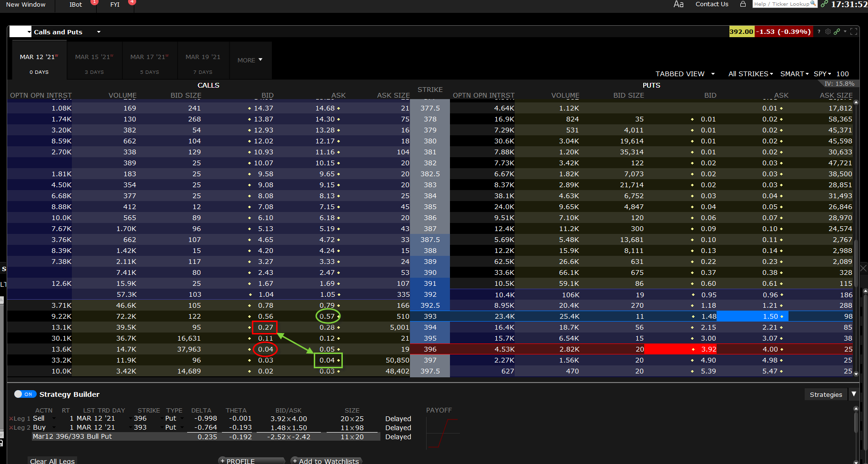This screenshot has width=868, height=464.
Task: Click the IBot red notification badge
Action: tap(94, 2)
